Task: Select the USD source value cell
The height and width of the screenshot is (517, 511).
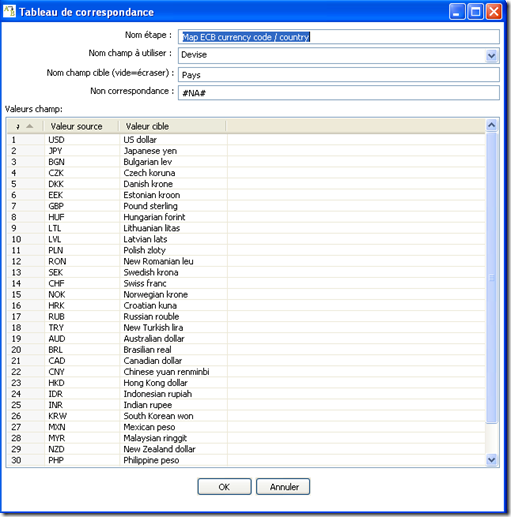Action: (x=82, y=139)
